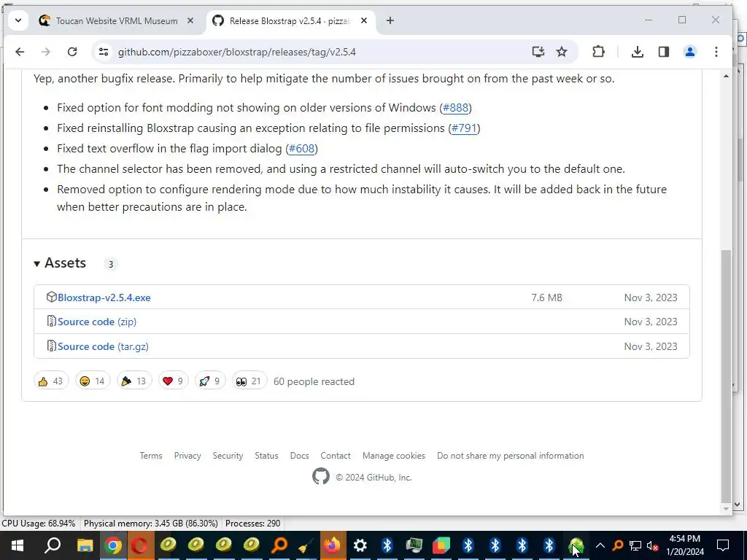The image size is (747, 560).
Task: Go back using the browser back arrow
Action: [x=20, y=52]
